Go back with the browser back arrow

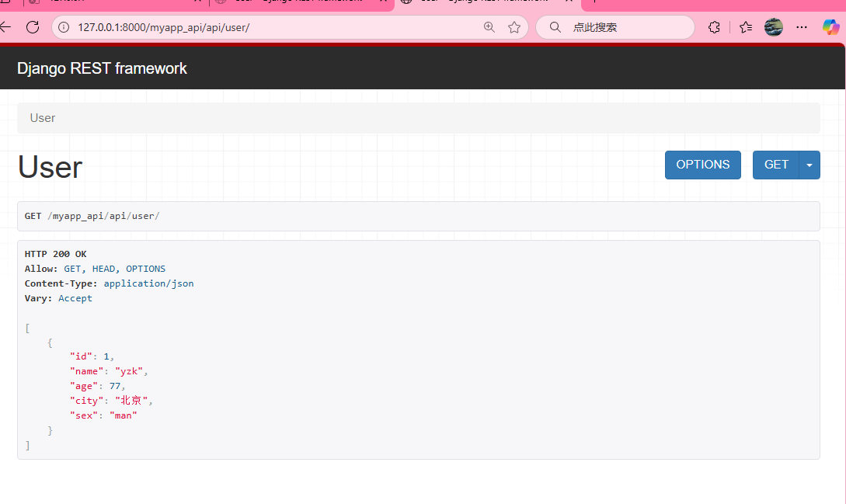[5, 27]
